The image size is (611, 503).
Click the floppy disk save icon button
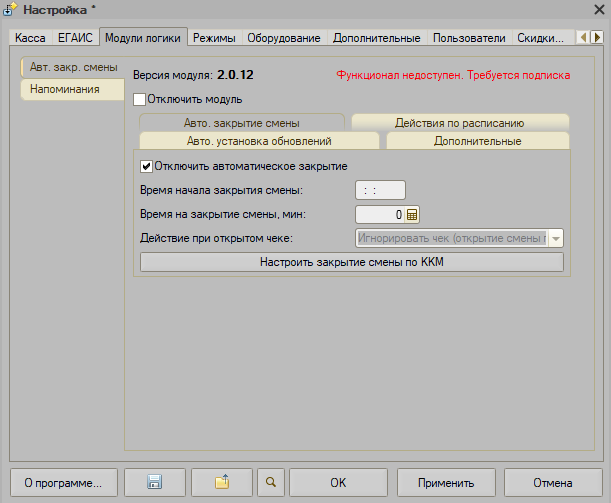point(154,482)
